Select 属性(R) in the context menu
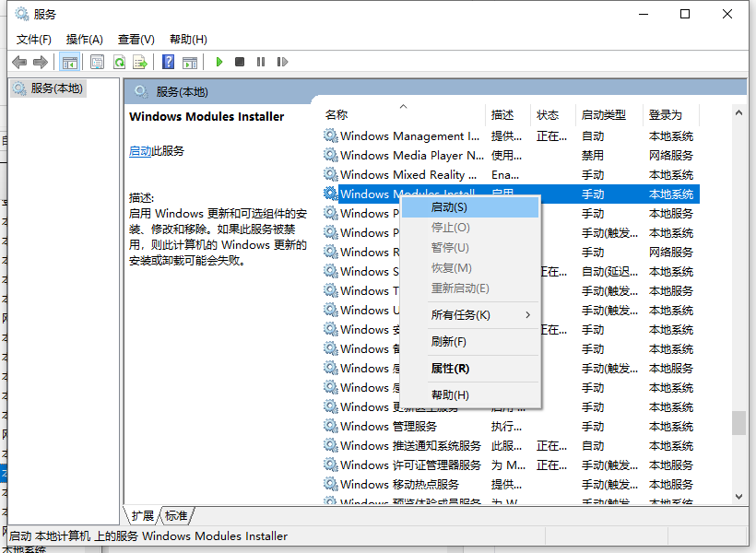The height and width of the screenshot is (553, 756). 450,369
